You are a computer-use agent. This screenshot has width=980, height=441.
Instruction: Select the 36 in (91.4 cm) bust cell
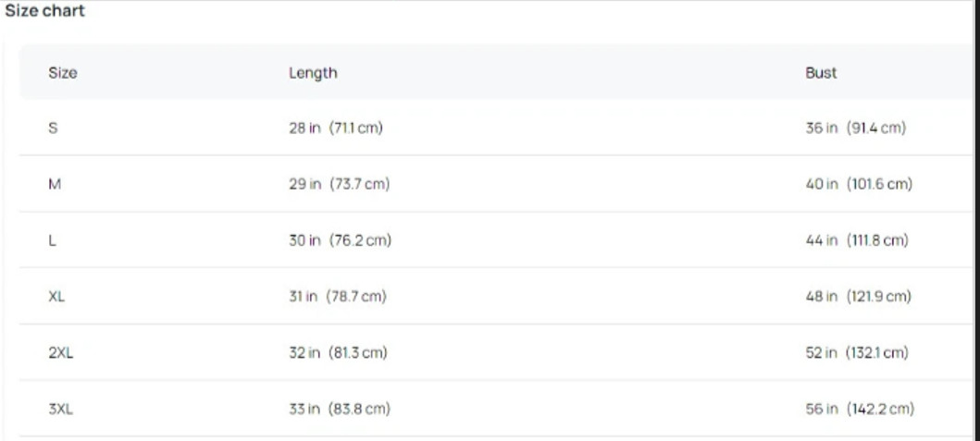point(856,129)
